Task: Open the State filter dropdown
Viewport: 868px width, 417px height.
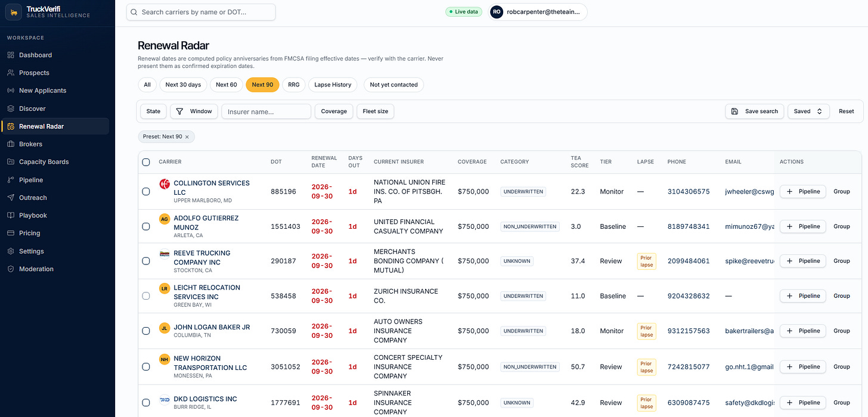Action: (153, 111)
